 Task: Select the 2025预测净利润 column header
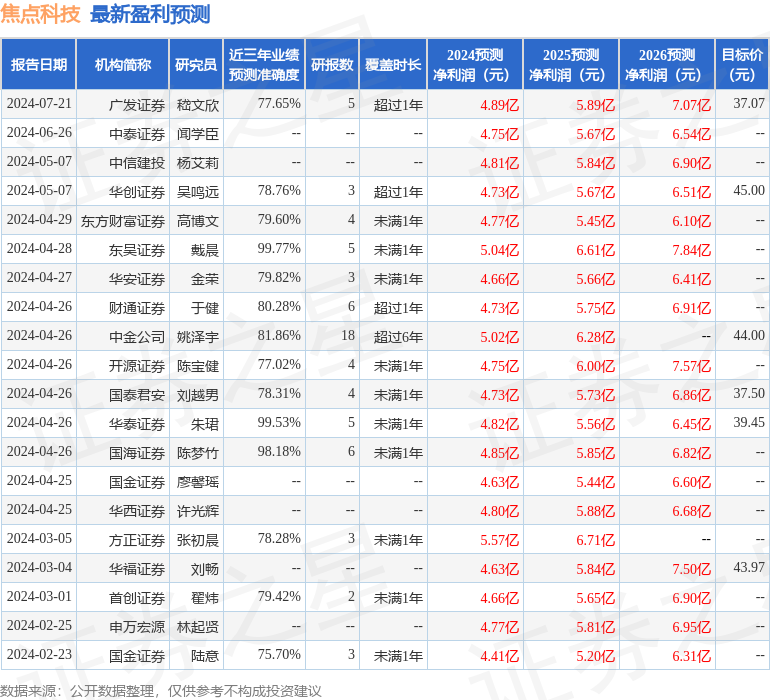tap(571, 64)
